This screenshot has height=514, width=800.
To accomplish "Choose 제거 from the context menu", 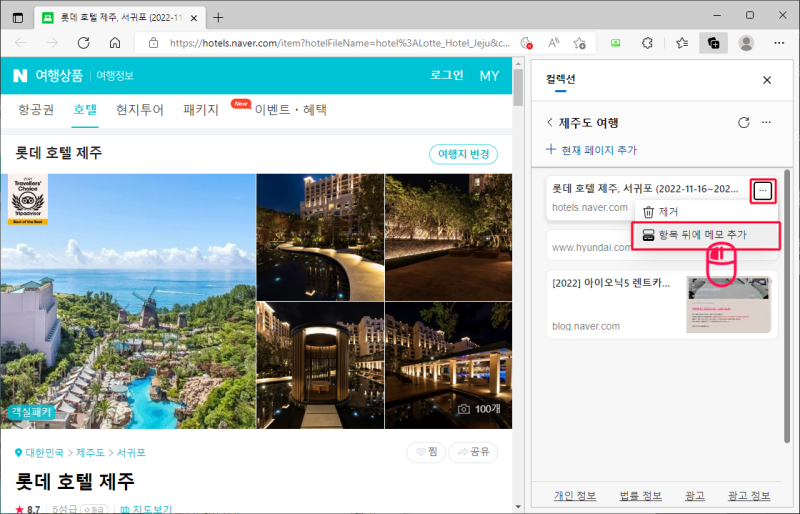I will click(706, 212).
